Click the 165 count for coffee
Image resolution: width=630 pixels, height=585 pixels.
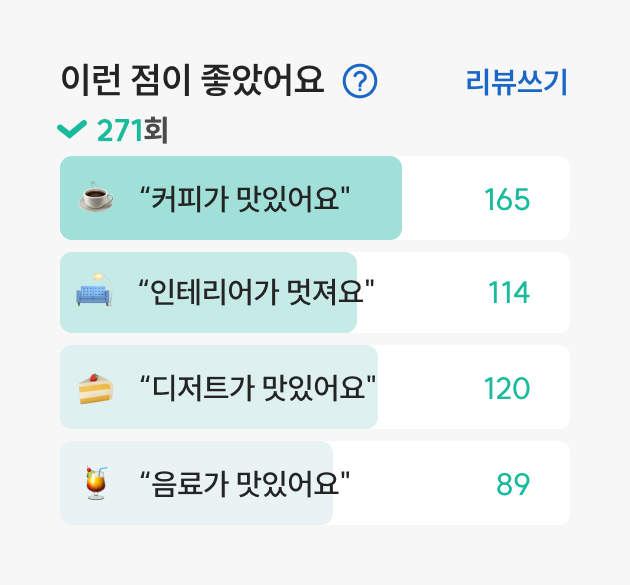point(507,199)
